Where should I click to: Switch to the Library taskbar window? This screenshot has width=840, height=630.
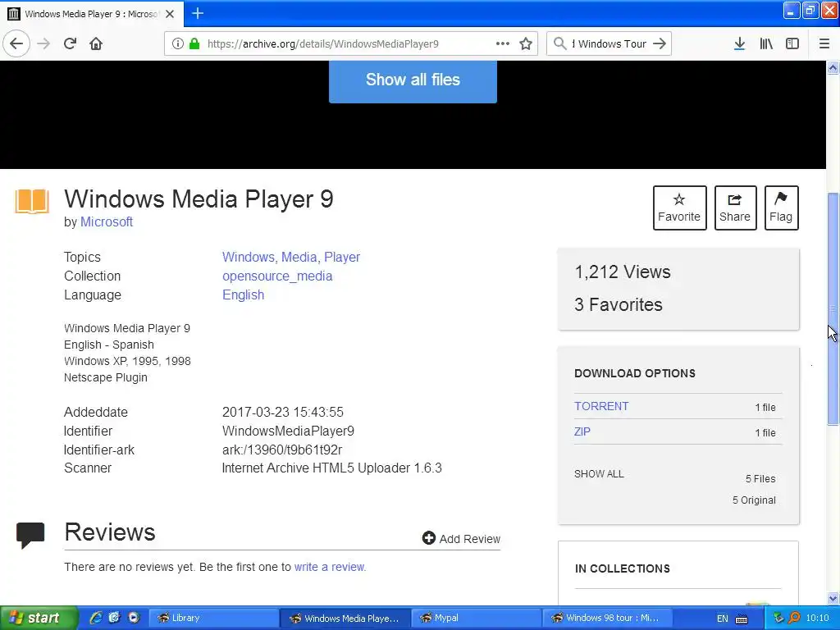pyautogui.click(x=213, y=618)
